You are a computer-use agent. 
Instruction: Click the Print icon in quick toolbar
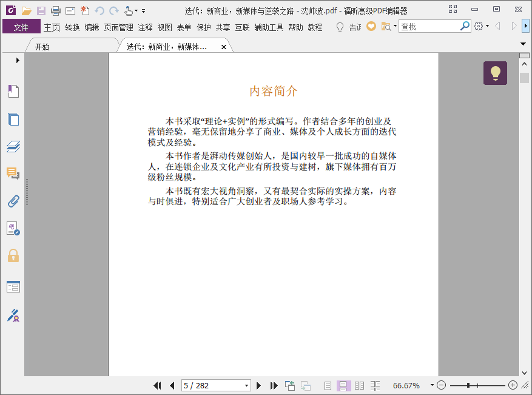click(56, 11)
